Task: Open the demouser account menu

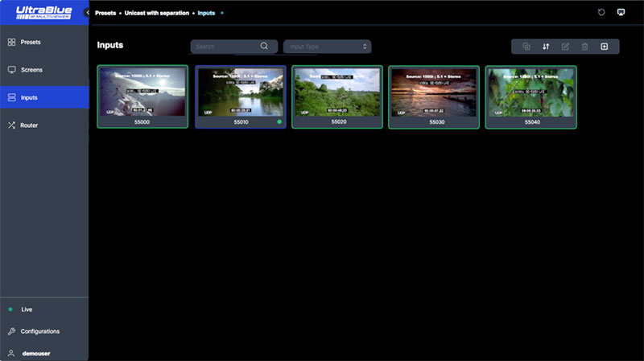Action: [x=44, y=353]
